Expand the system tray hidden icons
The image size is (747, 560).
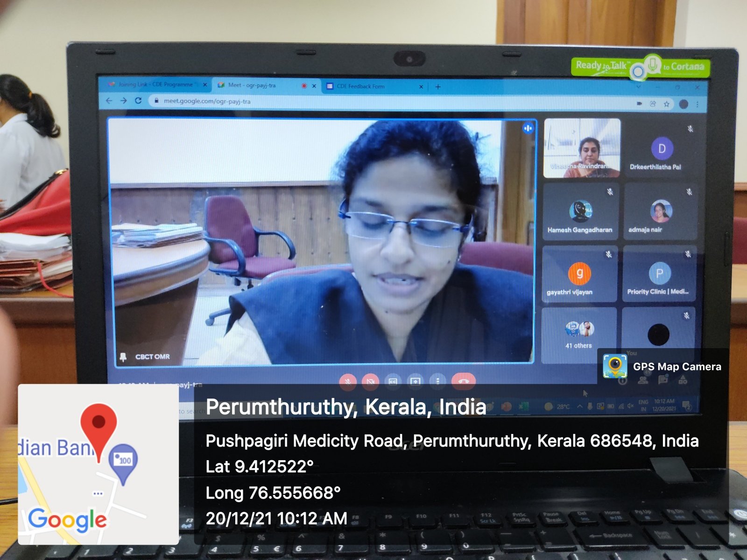580,406
